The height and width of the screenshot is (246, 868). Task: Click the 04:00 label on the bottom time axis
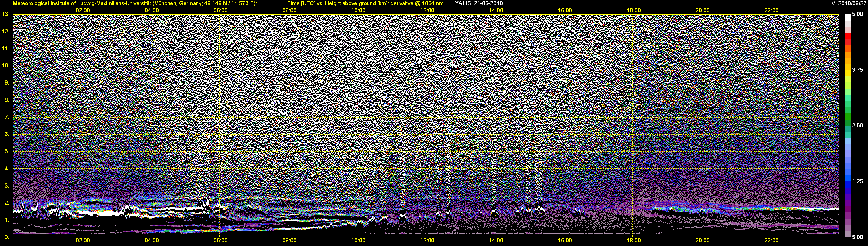tap(152, 240)
